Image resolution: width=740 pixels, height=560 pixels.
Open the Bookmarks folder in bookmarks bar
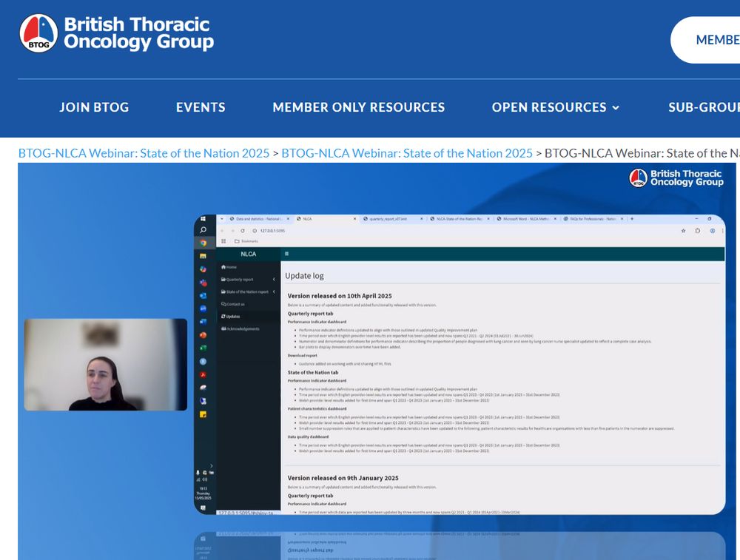pos(246,241)
